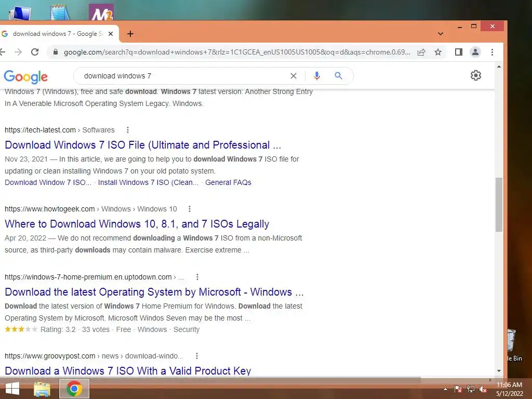
Task: Follow the 'General FAQs' sitelink
Action: click(228, 182)
